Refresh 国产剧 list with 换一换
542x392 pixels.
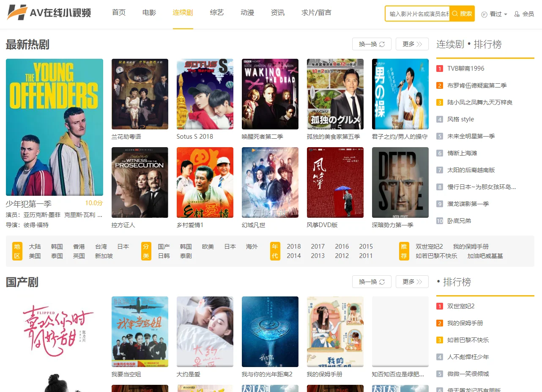(372, 282)
